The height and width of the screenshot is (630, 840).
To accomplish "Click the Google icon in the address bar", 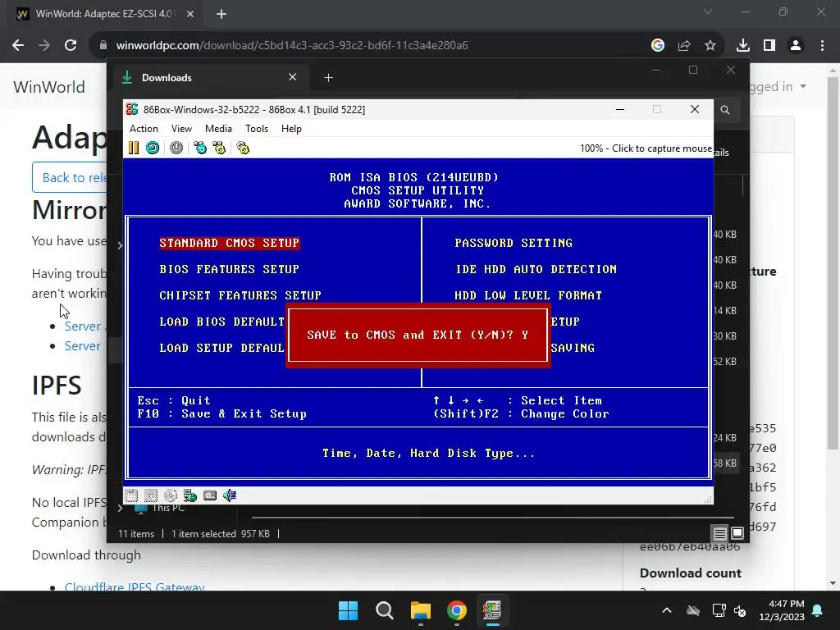I will [658, 46].
